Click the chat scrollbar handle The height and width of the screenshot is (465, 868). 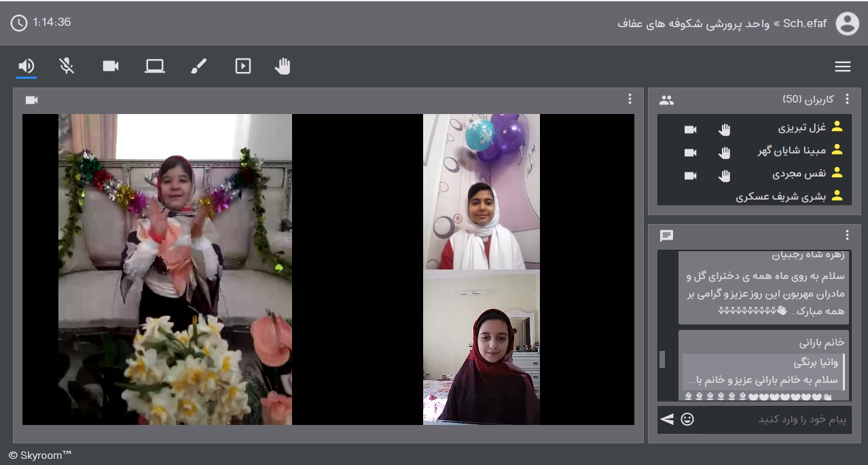point(662,359)
